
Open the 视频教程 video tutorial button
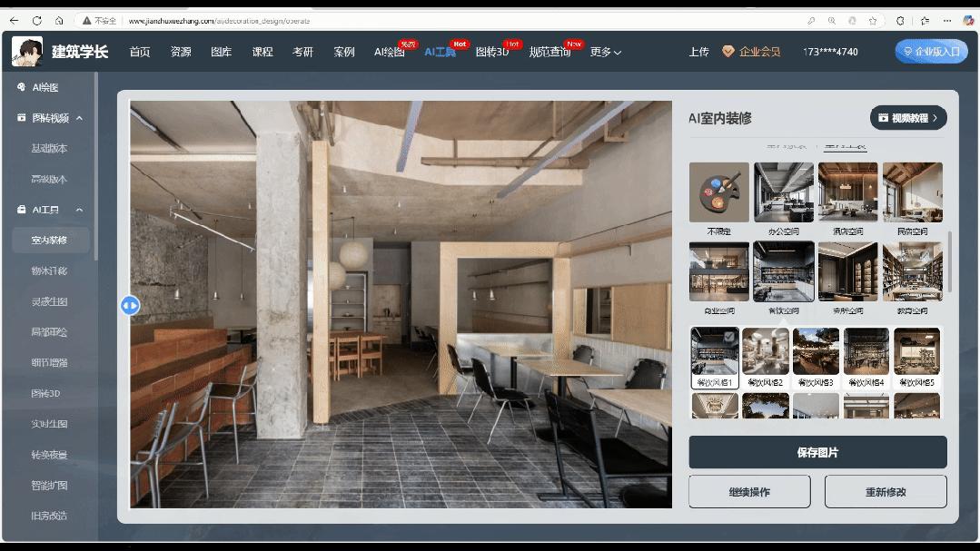(x=908, y=117)
